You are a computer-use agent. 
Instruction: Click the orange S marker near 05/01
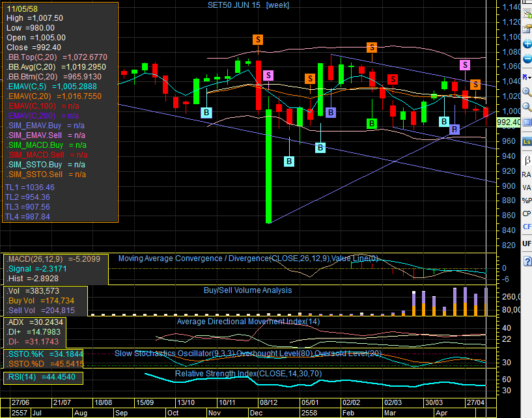coord(310,79)
